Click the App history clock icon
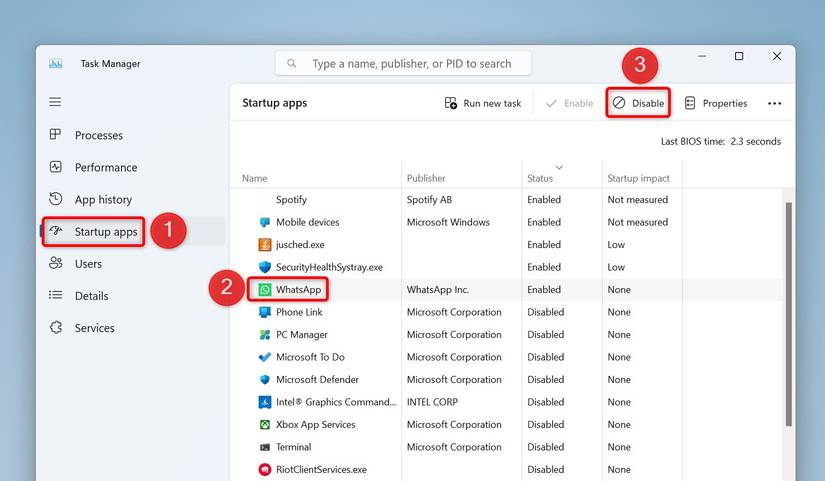 55,199
